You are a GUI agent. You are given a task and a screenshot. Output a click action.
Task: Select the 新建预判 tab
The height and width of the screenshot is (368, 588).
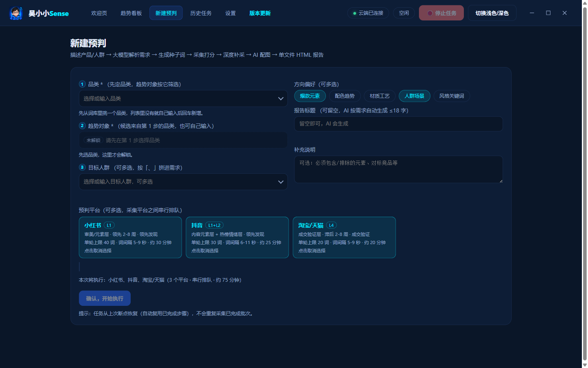pyautogui.click(x=166, y=13)
